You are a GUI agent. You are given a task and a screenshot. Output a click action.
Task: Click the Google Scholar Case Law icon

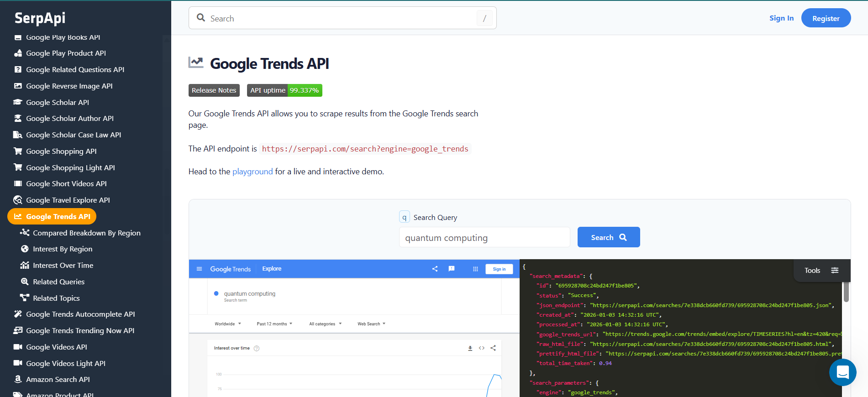coord(18,135)
